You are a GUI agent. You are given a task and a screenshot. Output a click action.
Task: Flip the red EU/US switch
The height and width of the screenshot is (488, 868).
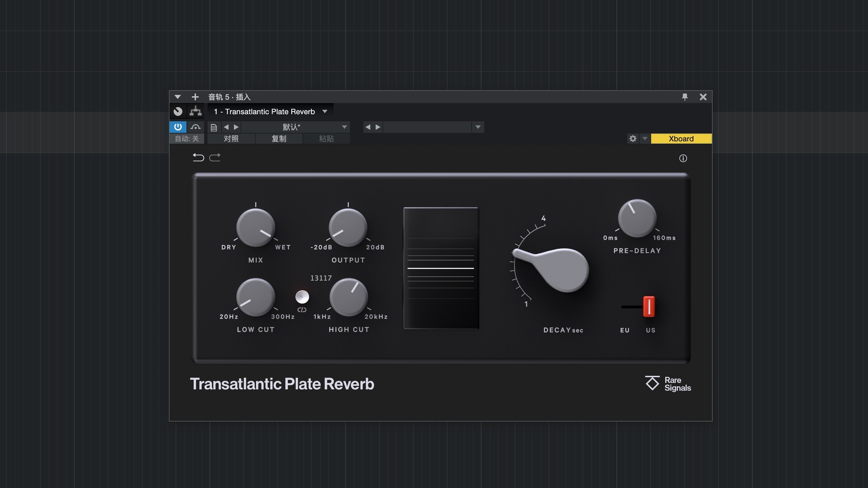(648, 306)
